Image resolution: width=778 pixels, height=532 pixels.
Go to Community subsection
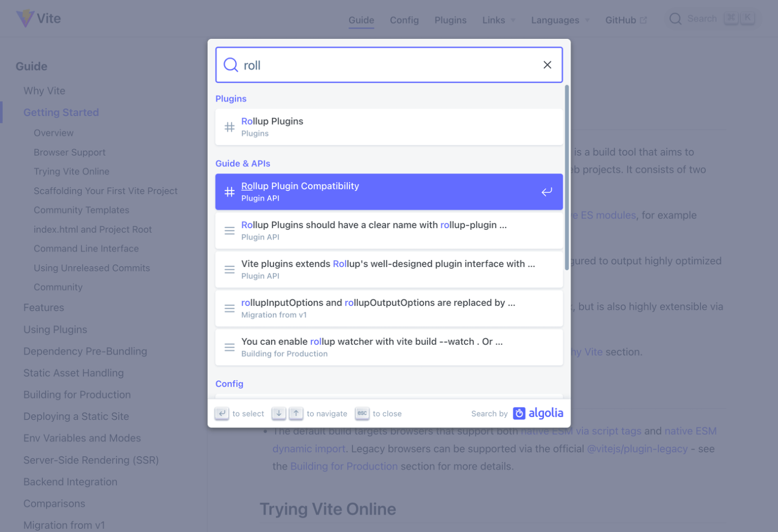click(58, 287)
